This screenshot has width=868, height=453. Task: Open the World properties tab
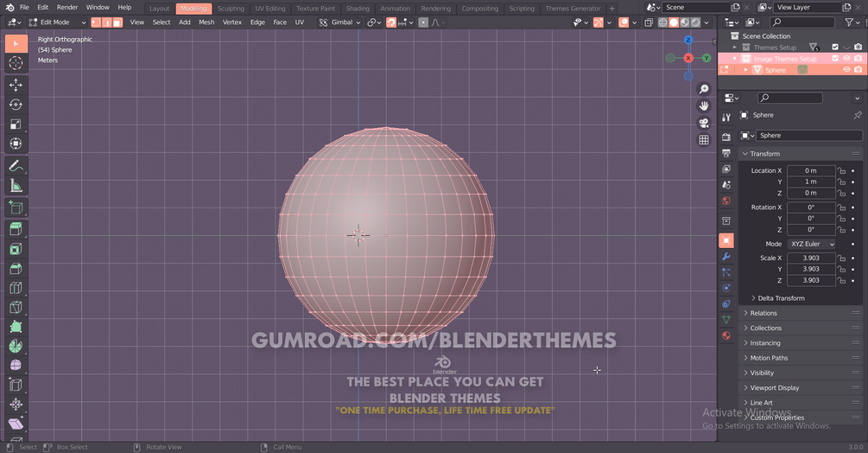pyautogui.click(x=726, y=201)
